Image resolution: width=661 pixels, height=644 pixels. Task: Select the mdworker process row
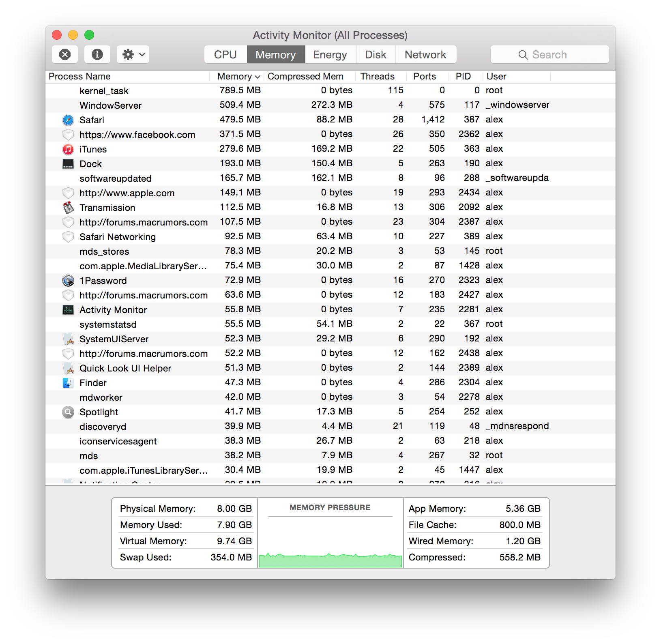point(330,397)
